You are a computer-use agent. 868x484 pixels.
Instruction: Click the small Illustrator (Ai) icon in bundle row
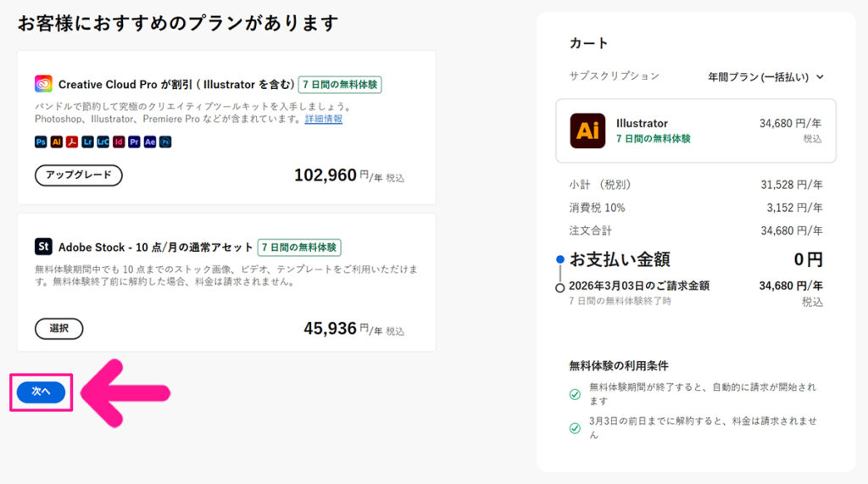(x=57, y=142)
